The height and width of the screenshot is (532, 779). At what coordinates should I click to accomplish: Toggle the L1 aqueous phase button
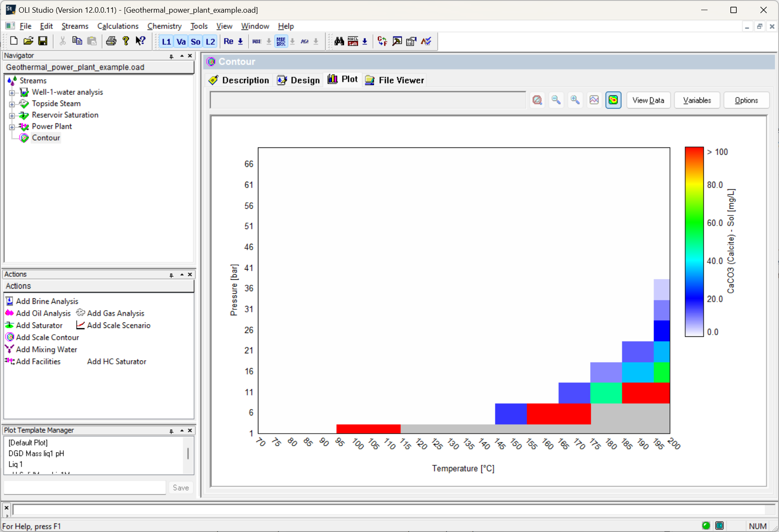pos(166,41)
